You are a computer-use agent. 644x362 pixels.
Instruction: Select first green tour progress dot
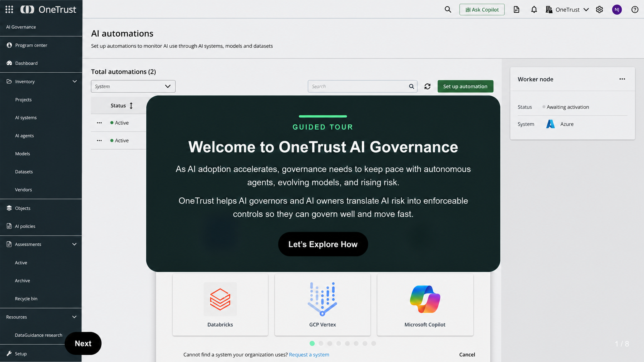[x=312, y=344]
